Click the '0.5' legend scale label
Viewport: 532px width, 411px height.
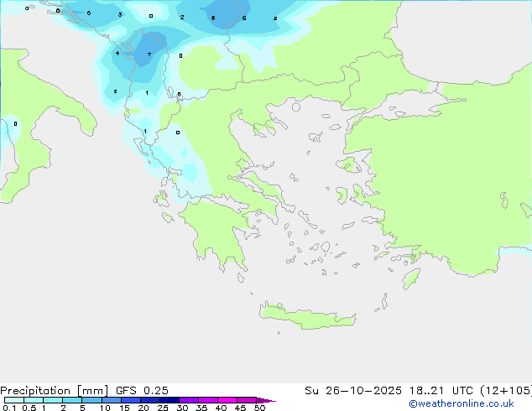click(x=29, y=408)
